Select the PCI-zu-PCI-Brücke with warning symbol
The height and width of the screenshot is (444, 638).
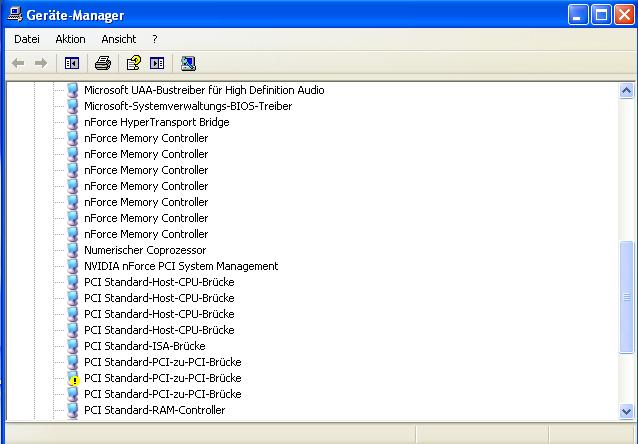click(163, 378)
